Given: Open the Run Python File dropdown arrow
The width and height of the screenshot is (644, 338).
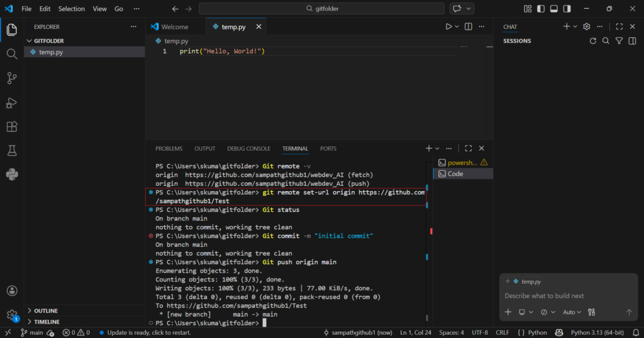Looking at the screenshot, I should [x=457, y=26].
